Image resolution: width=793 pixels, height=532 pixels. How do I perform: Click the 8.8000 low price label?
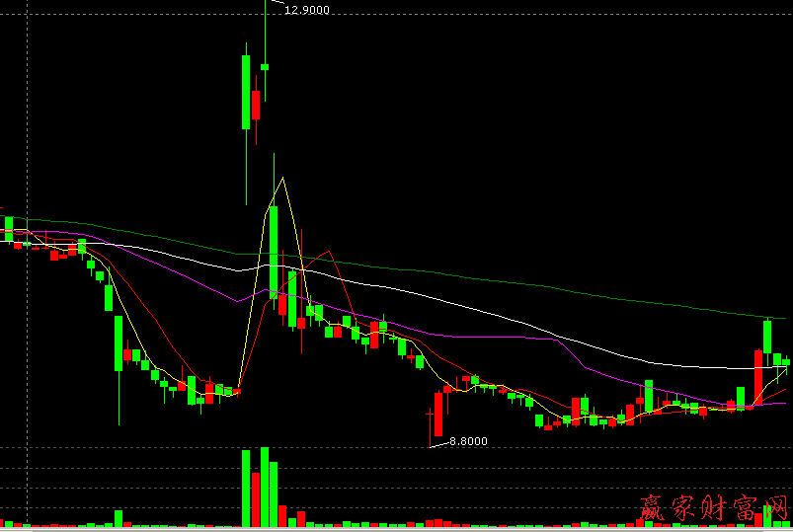pos(468,442)
